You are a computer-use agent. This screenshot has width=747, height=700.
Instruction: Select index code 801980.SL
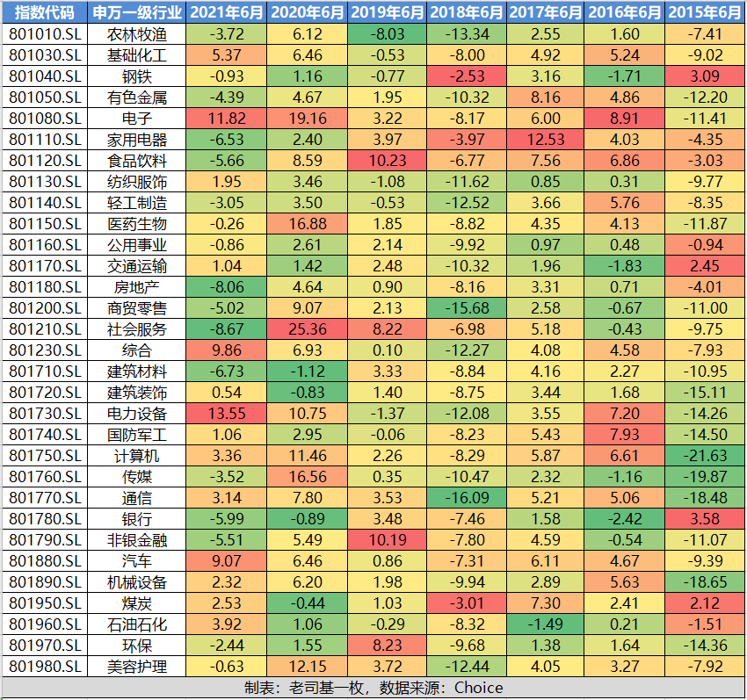coord(45,667)
